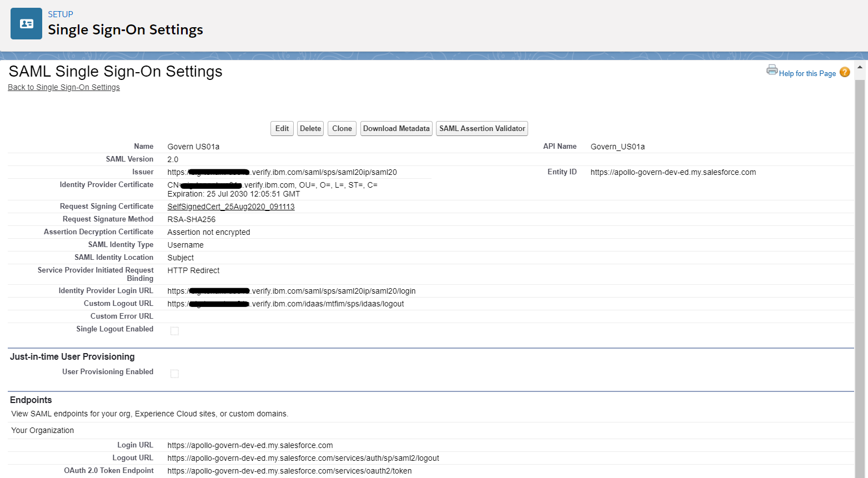Click the SAML Version value 2.0

click(x=173, y=159)
